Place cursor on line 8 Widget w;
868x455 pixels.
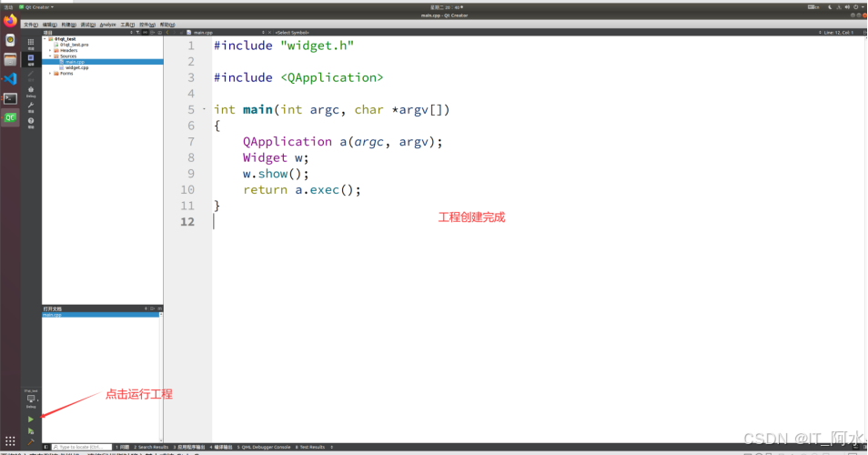pos(275,157)
